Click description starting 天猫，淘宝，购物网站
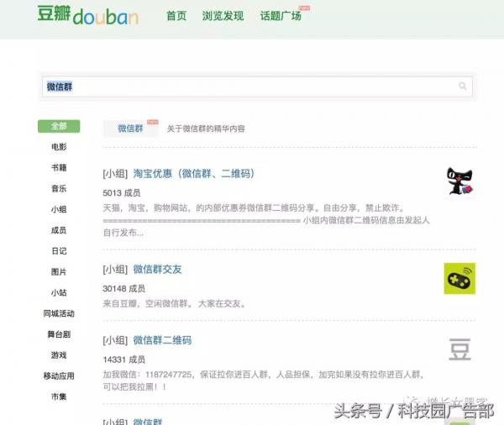This screenshot has height=425, width=504. [266, 220]
